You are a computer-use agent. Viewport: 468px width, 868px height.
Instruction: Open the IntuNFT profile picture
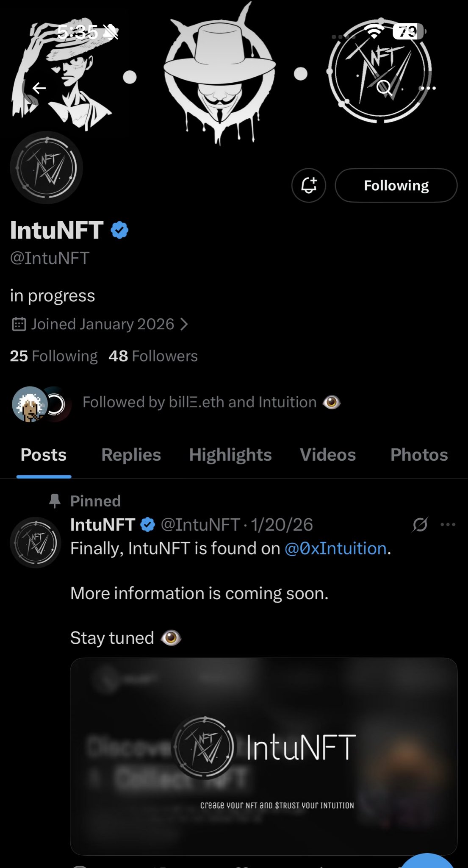click(46, 168)
